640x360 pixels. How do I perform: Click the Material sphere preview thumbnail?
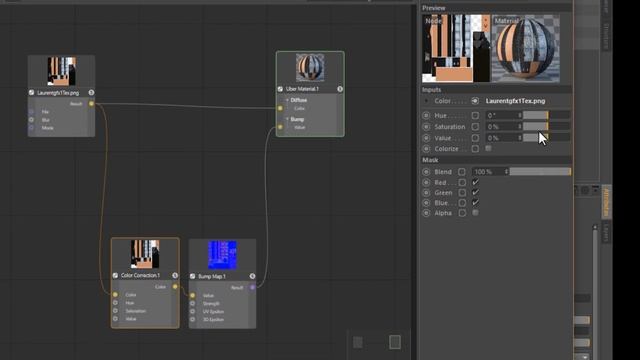tap(526, 49)
